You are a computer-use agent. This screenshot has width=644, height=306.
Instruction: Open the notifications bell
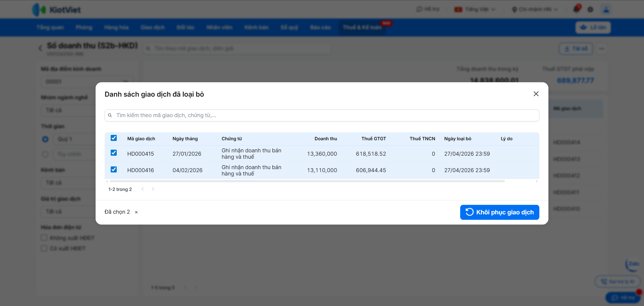coord(577,9)
